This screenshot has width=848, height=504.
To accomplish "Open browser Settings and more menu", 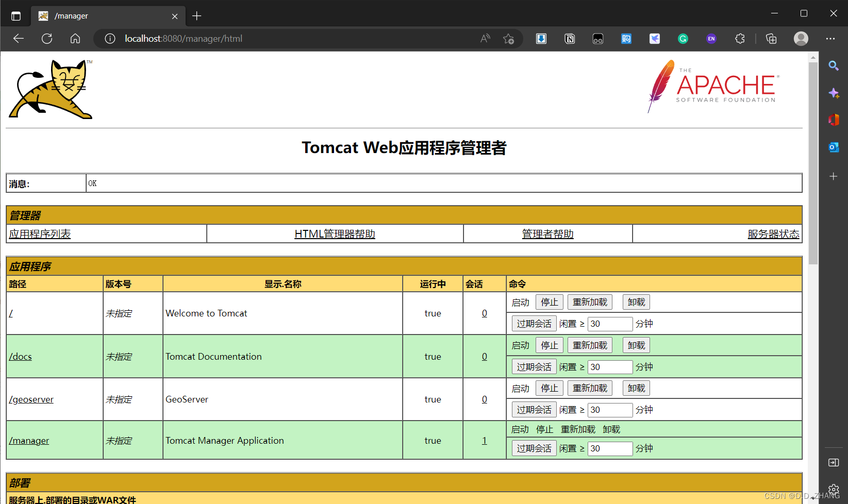I will (x=830, y=39).
